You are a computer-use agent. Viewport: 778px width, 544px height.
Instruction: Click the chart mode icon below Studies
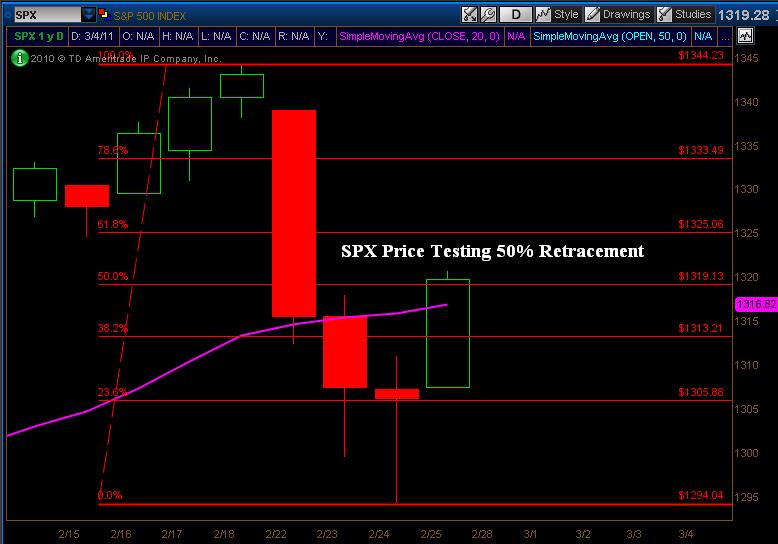[745, 36]
